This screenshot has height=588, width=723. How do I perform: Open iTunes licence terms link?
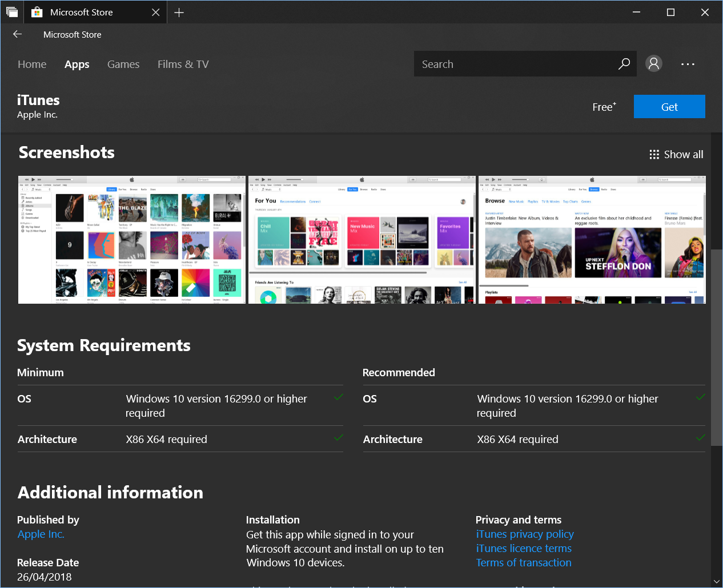click(524, 549)
